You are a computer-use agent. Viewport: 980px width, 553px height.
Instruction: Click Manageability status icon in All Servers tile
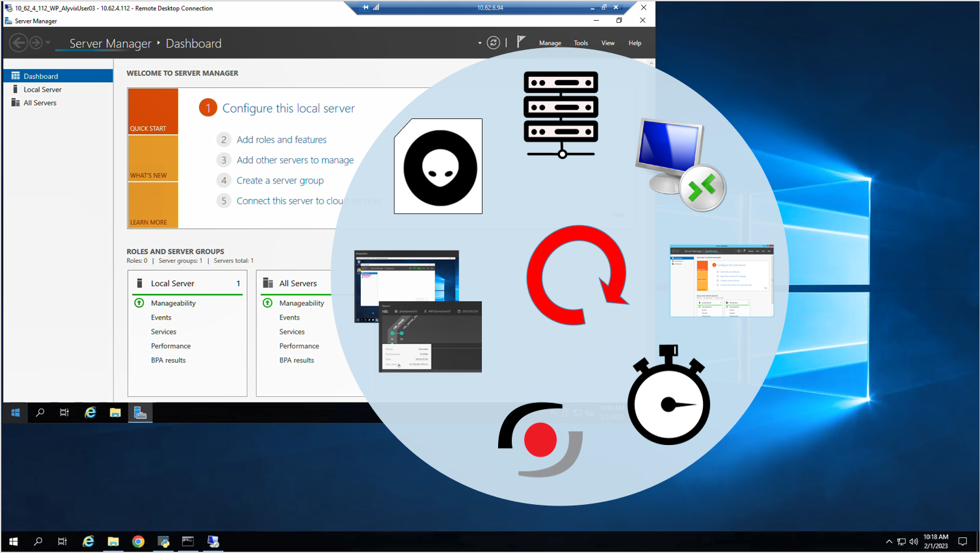coord(267,303)
